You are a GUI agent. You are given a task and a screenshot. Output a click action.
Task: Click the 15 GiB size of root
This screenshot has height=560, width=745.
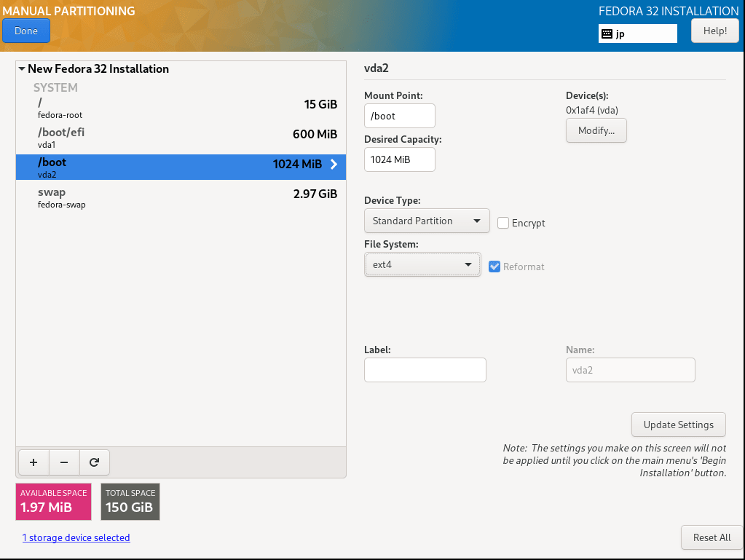tap(320, 104)
